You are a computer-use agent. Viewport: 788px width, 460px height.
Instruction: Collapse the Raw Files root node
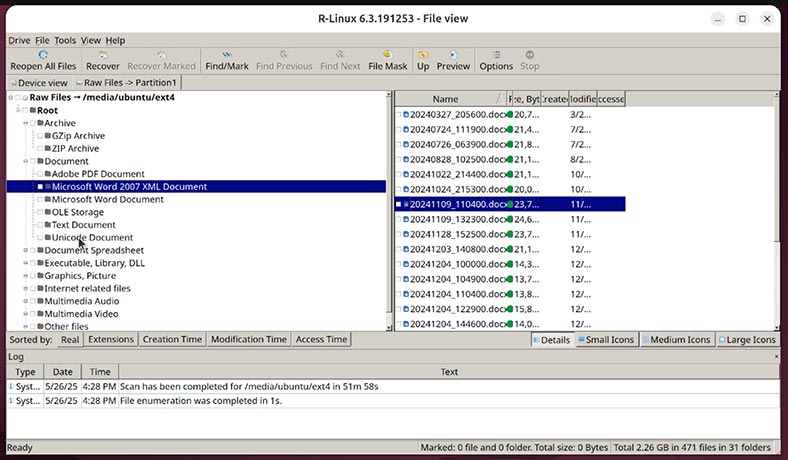point(11,98)
